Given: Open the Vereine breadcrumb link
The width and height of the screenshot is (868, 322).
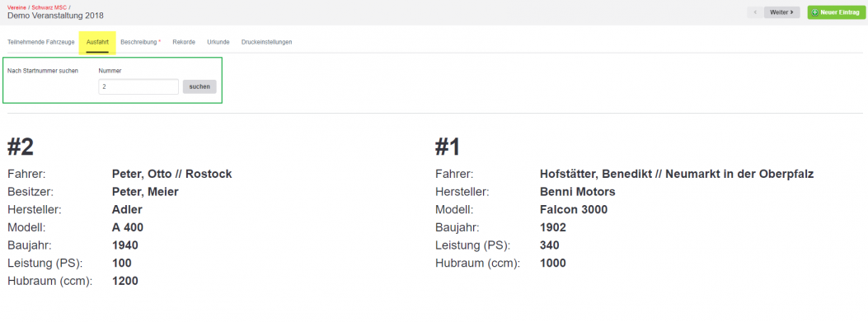Looking at the screenshot, I should click(16, 7).
